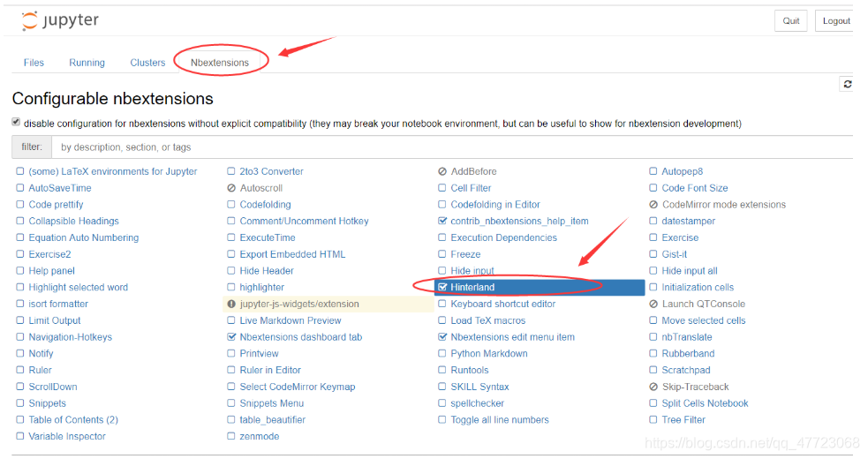Select the nbTranslate extension
Screen dimensions: 868x459
tap(687, 337)
